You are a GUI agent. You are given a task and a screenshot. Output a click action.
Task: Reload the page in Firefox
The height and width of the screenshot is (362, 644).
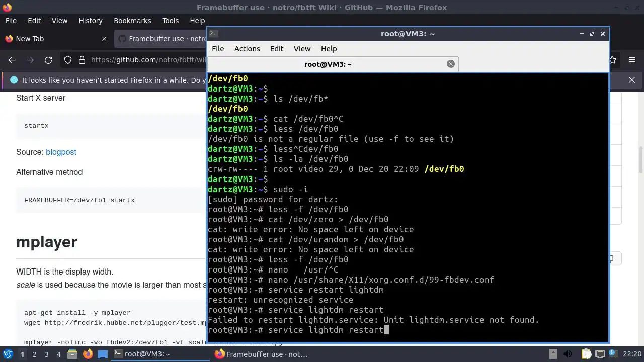coord(48,60)
